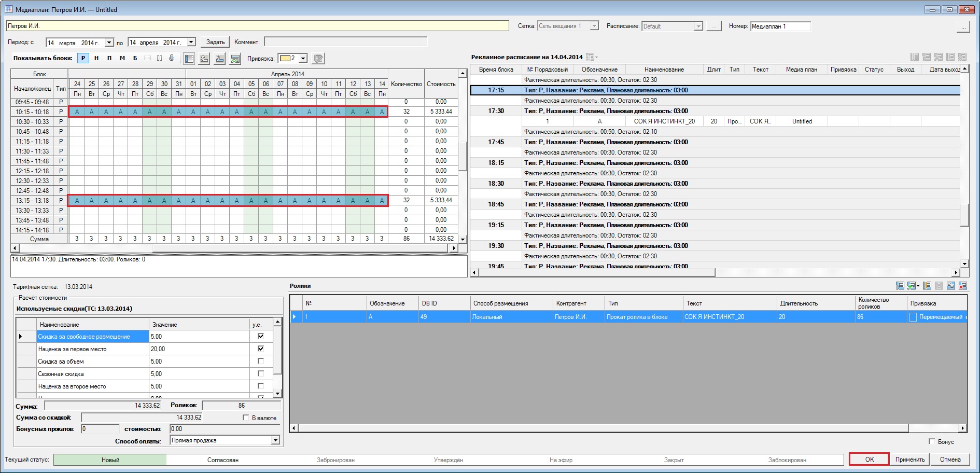This screenshot has height=473, width=980.
Task: Click the OK button
Action: [x=870, y=459]
